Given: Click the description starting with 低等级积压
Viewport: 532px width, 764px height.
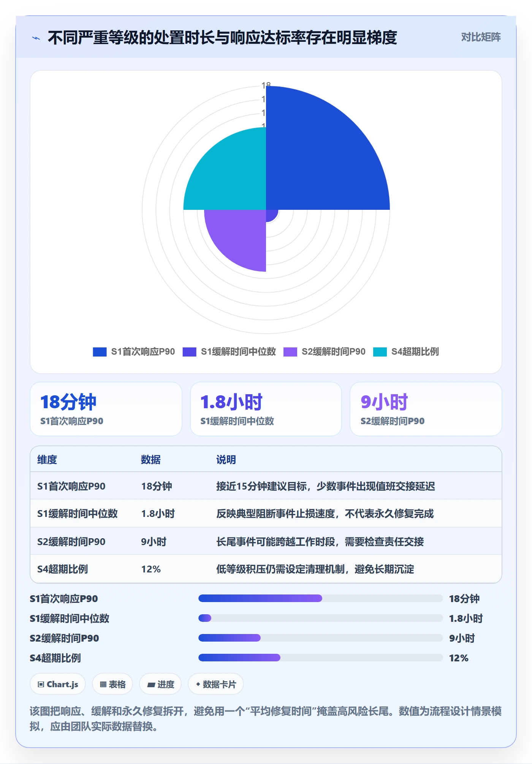Looking at the screenshot, I should pos(315,569).
